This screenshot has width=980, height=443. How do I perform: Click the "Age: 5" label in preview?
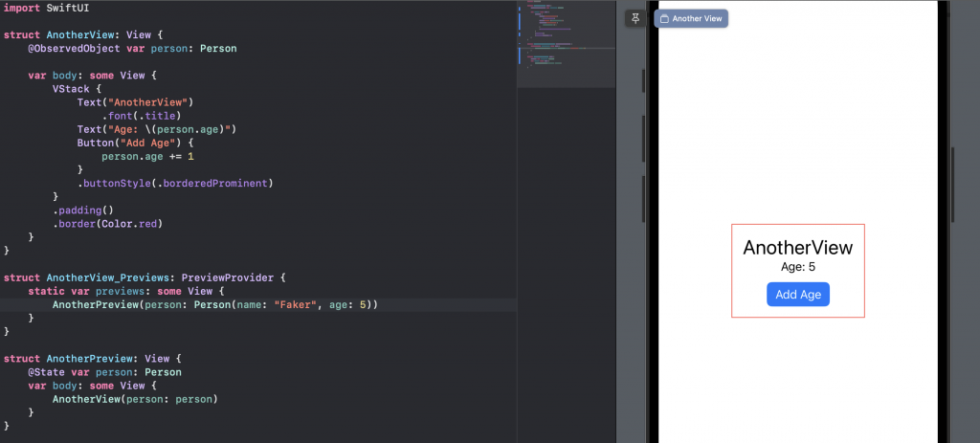798,267
